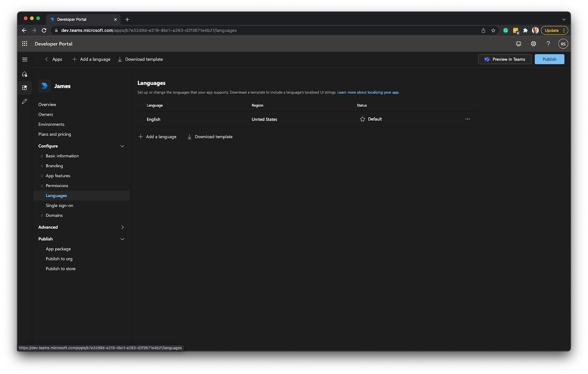This screenshot has width=588, height=374.
Task: Select the home icon in left rail
Action: click(24, 74)
